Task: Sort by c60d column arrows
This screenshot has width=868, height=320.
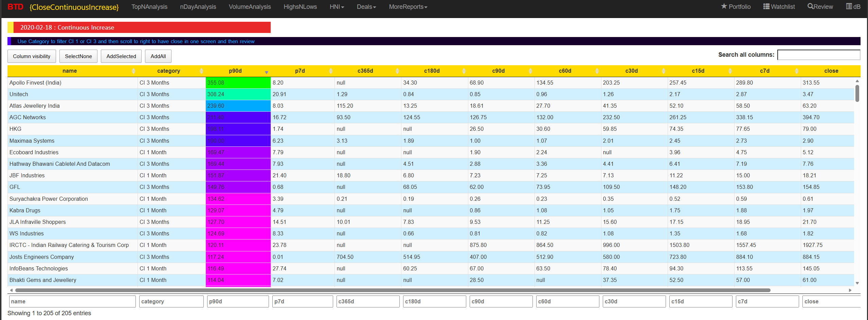Action: coord(597,71)
